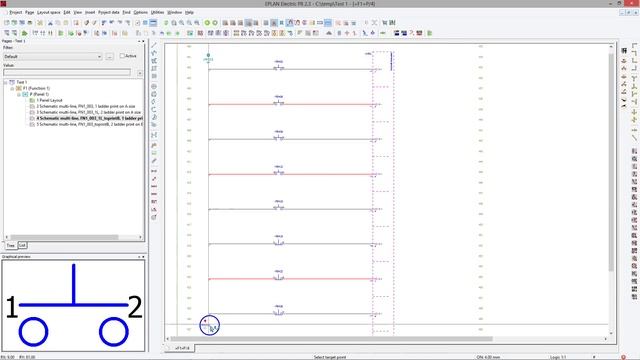The height and width of the screenshot is (360, 640).
Task: Click the graphical preview symbol thumbnail
Action: 73,305
